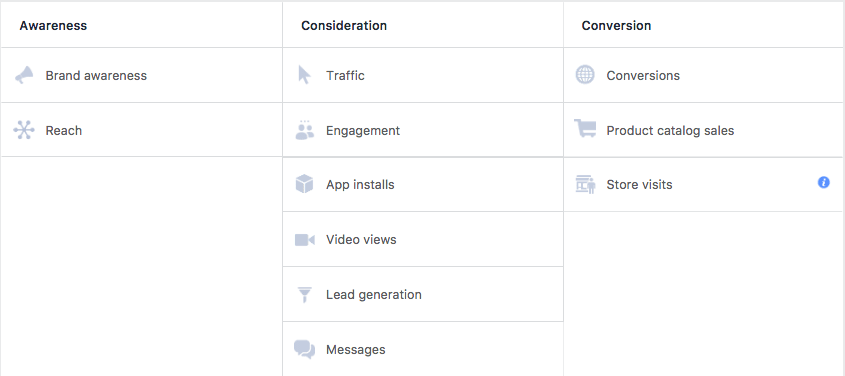The height and width of the screenshot is (376, 845).
Task: Pick the Traffic objective label
Action: [x=345, y=75]
